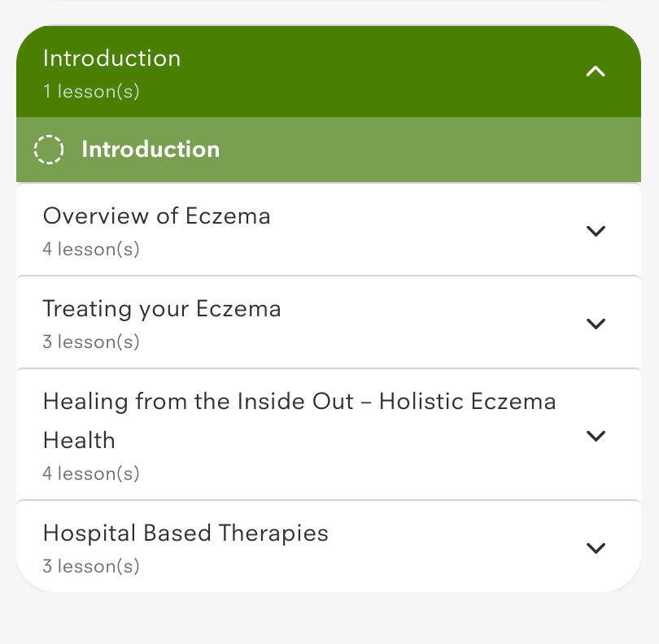Open the bold Introduction lesson link

click(x=151, y=150)
